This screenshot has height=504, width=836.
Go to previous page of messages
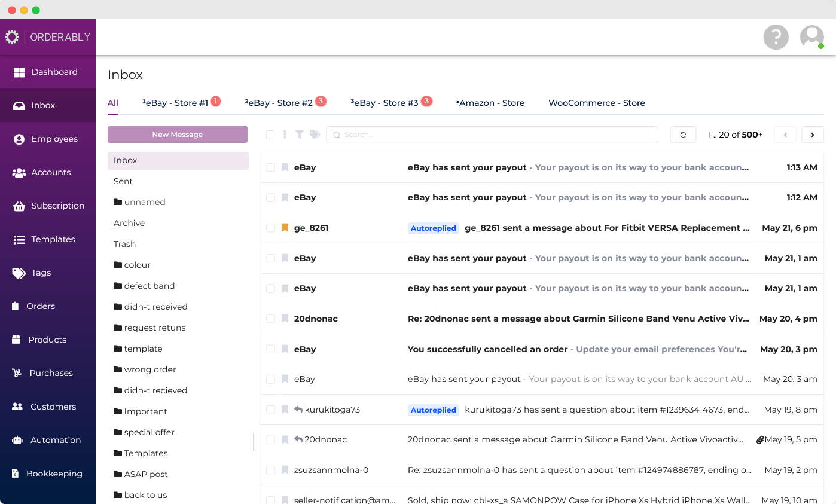pos(785,135)
